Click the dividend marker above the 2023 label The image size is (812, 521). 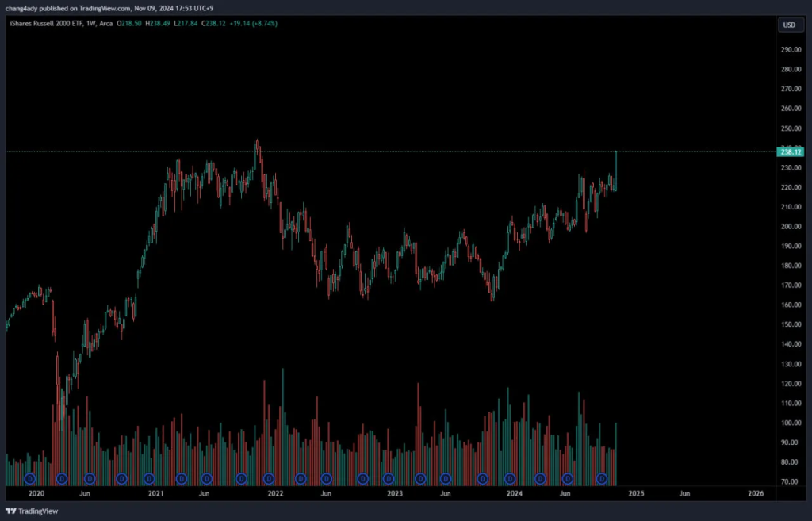click(x=388, y=479)
